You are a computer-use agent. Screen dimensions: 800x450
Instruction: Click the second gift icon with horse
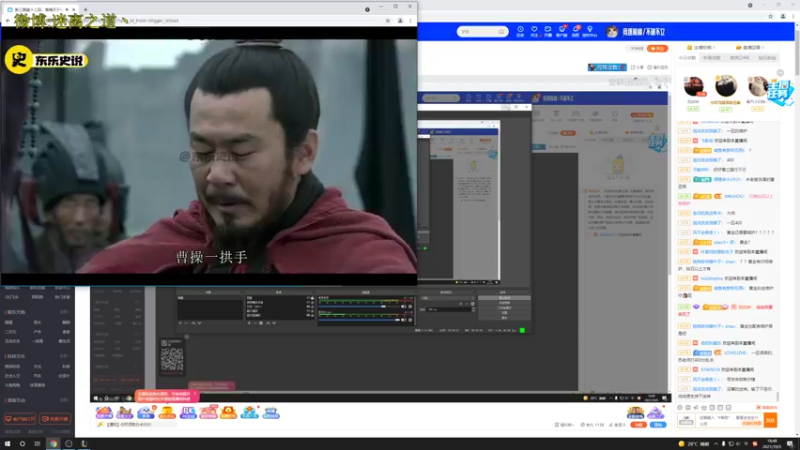(x=124, y=412)
